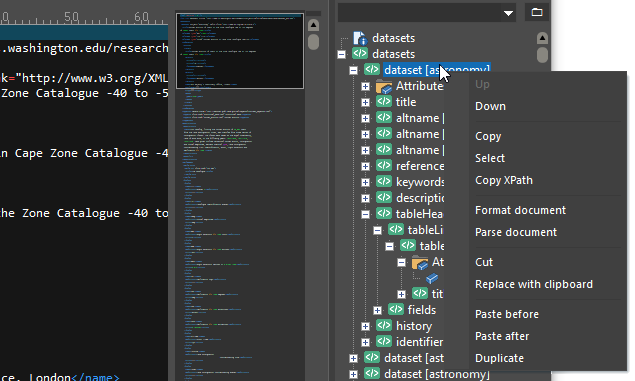Click the tree panel scrollbar thumb

coord(542,55)
